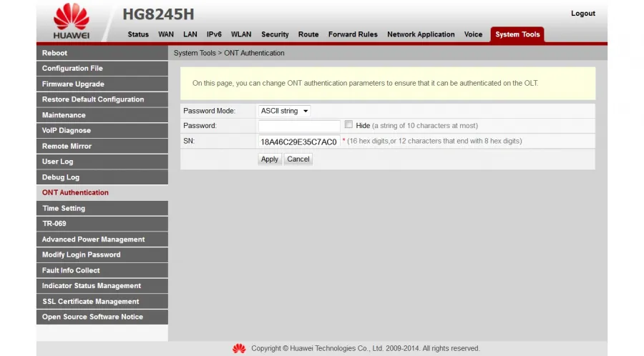The image size is (644, 356).
Task: Select the WLAN tab
Action: pos(241,34)
